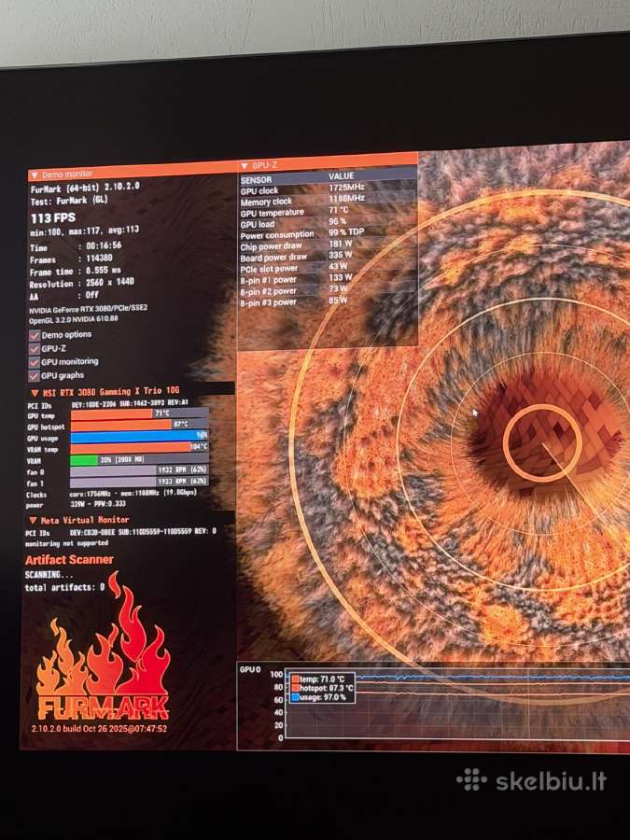Collapse the Demo monitor panel triangle

tap(35, 175)
